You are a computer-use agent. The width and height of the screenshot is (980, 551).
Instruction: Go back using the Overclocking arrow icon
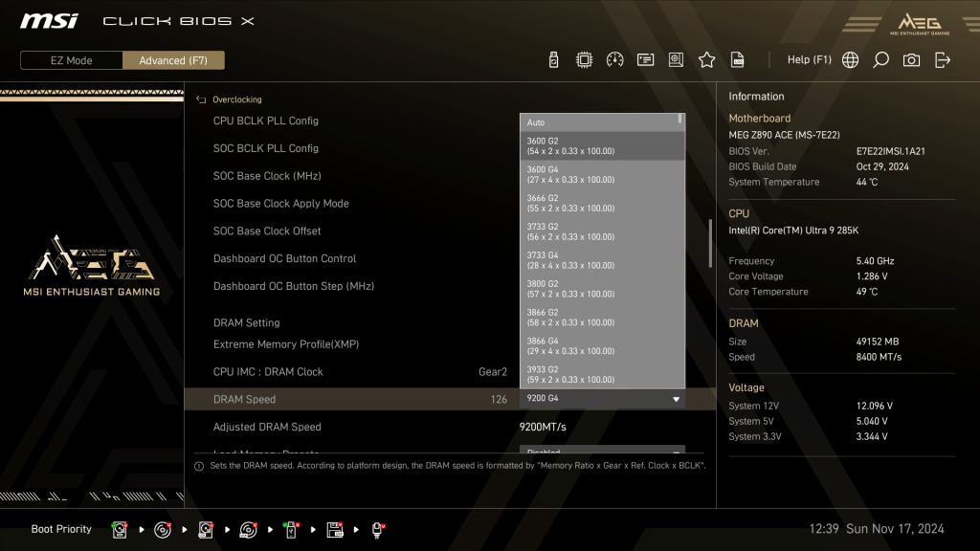click(201, 99)
